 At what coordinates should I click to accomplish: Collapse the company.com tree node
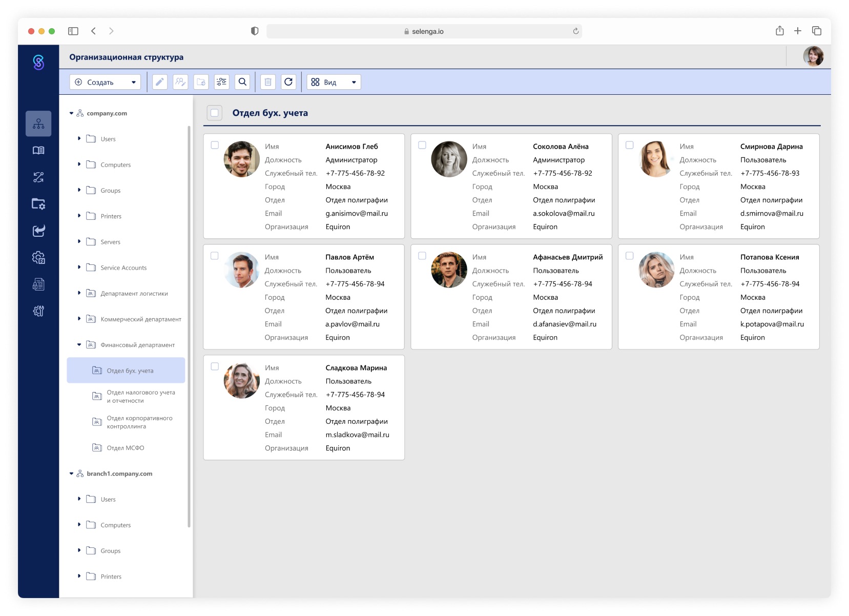71,113
